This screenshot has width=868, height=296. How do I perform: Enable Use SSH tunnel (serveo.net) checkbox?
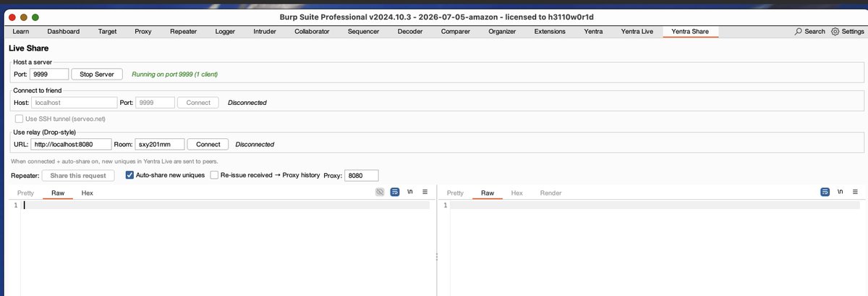19,119
